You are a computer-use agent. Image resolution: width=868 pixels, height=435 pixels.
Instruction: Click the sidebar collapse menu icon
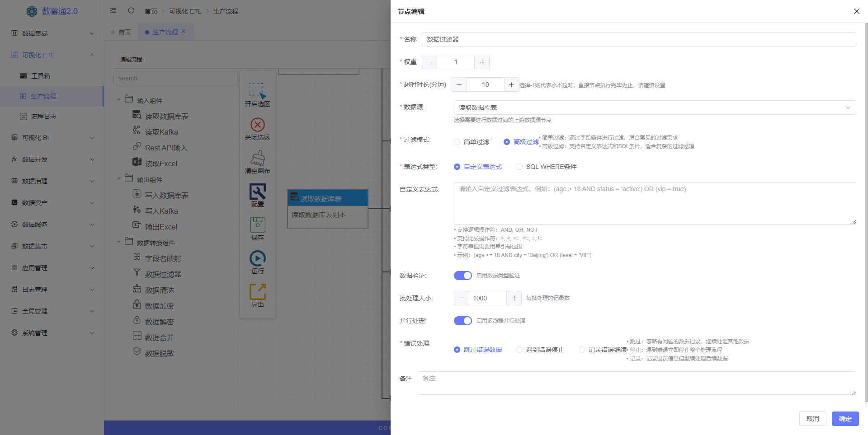(x=113, y=10)
